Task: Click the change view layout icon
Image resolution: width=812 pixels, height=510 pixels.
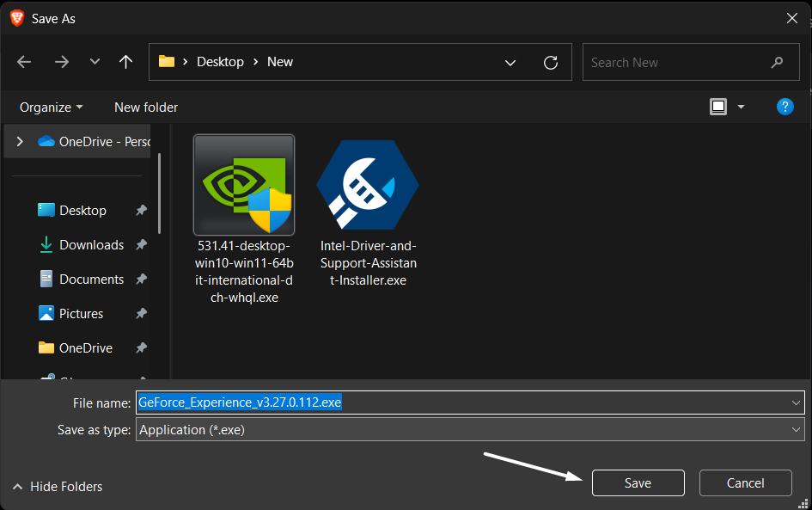Action: pyautogui.click(x=718, y=107)
